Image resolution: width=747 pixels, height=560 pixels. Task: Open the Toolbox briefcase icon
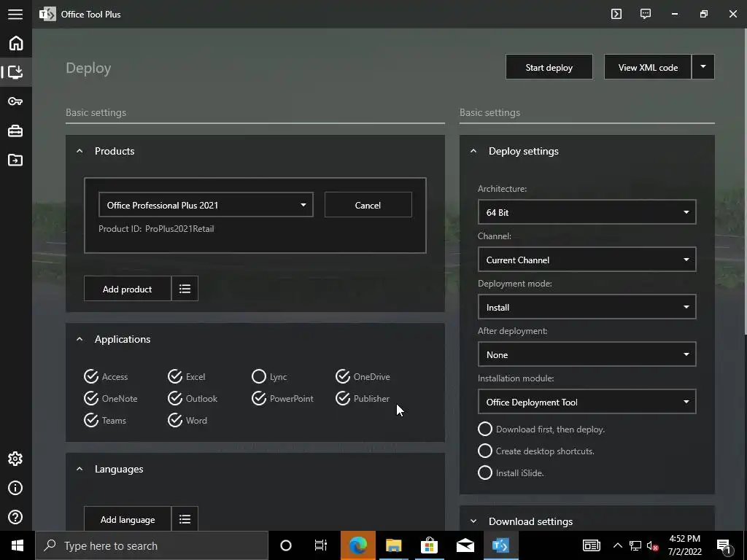click(x=15, y=131)
